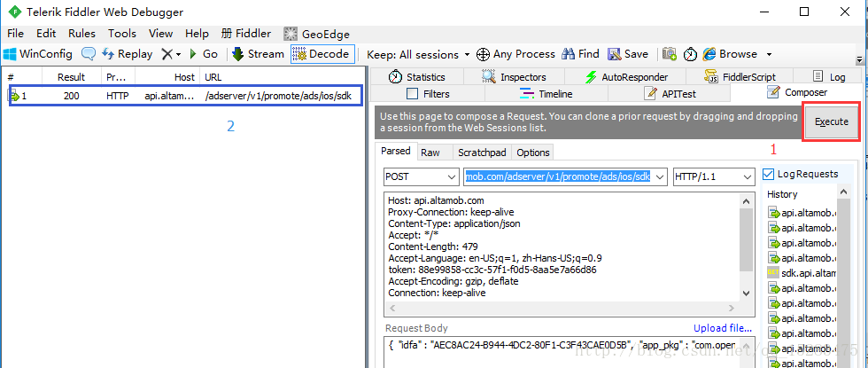Open the Edit menu
The height and width of the screenshot is (368, 868).
point(46,34)
